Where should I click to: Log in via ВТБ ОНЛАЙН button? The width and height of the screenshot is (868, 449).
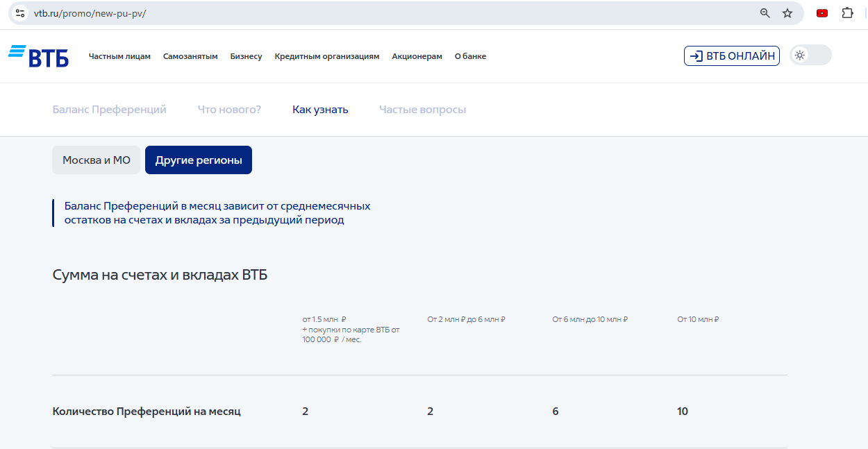731,56
